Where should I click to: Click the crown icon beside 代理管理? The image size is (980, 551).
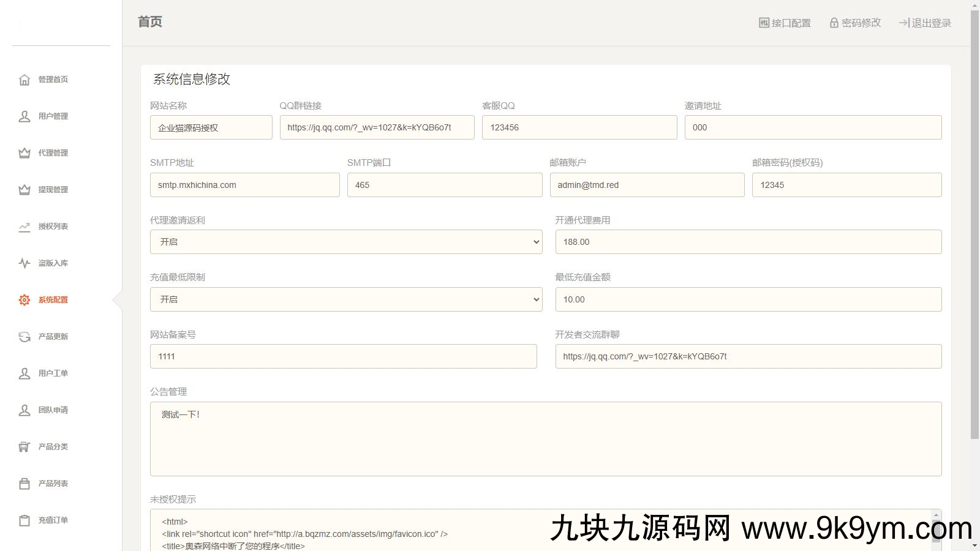[24, 153]
